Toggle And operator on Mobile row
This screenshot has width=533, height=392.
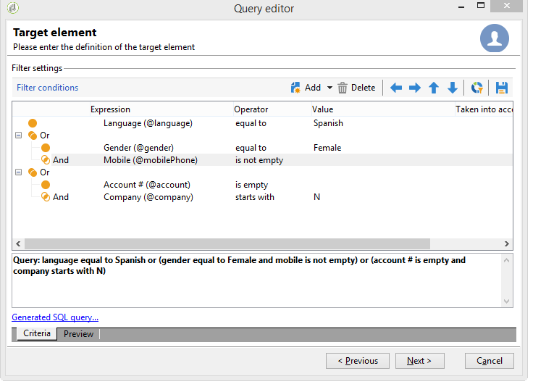(46, 160)
